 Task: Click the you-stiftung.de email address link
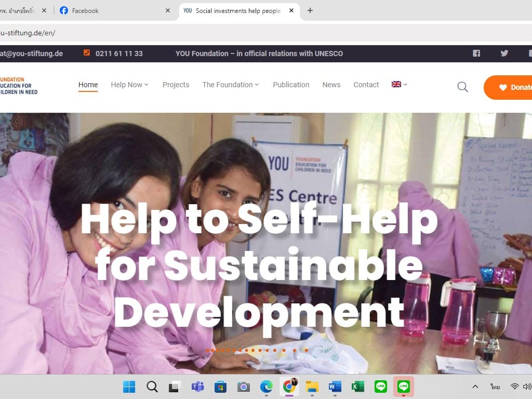pyautogui.click(x=31, y=54)
